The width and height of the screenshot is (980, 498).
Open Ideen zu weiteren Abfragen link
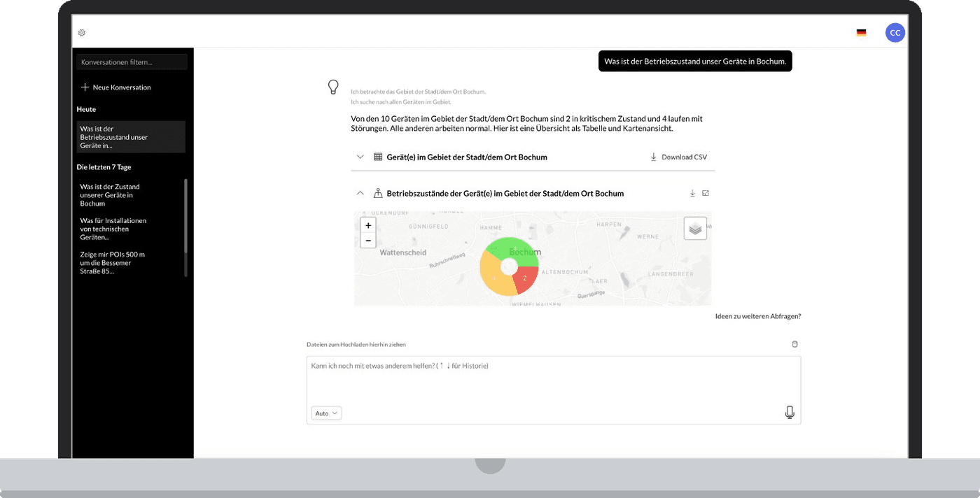coord(758,316)
